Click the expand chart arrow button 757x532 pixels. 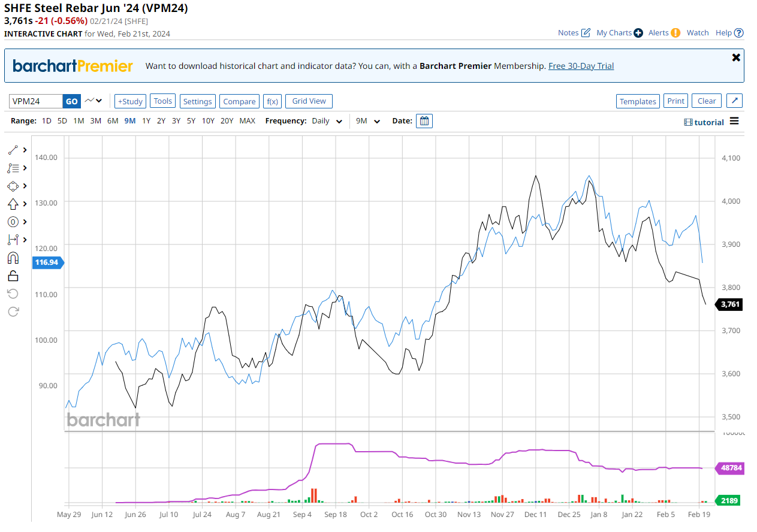(x=735, y=101)
